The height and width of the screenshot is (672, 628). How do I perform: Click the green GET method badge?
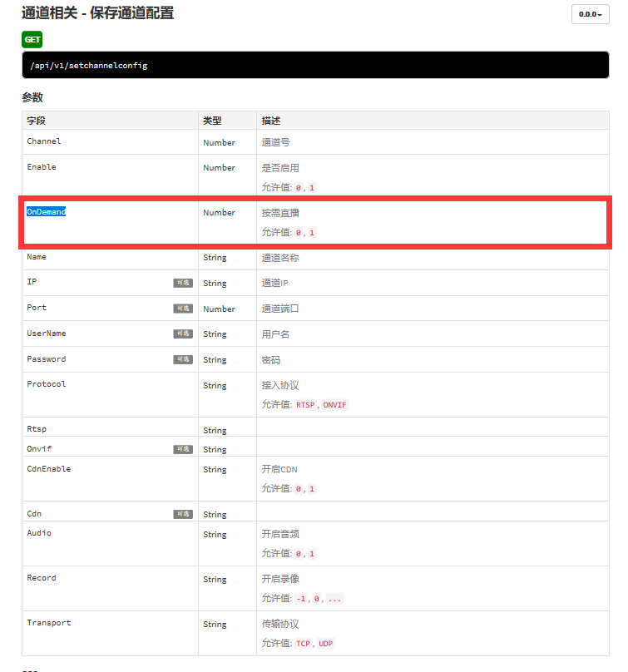(x=32, y=39)
